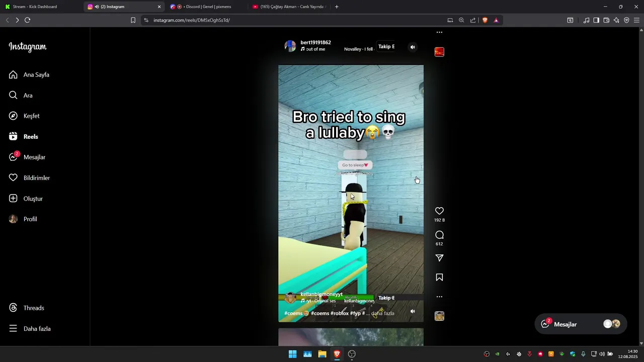644x362 pixels.
Task: Open Bildirimler notifications
Action: [29, 177]
